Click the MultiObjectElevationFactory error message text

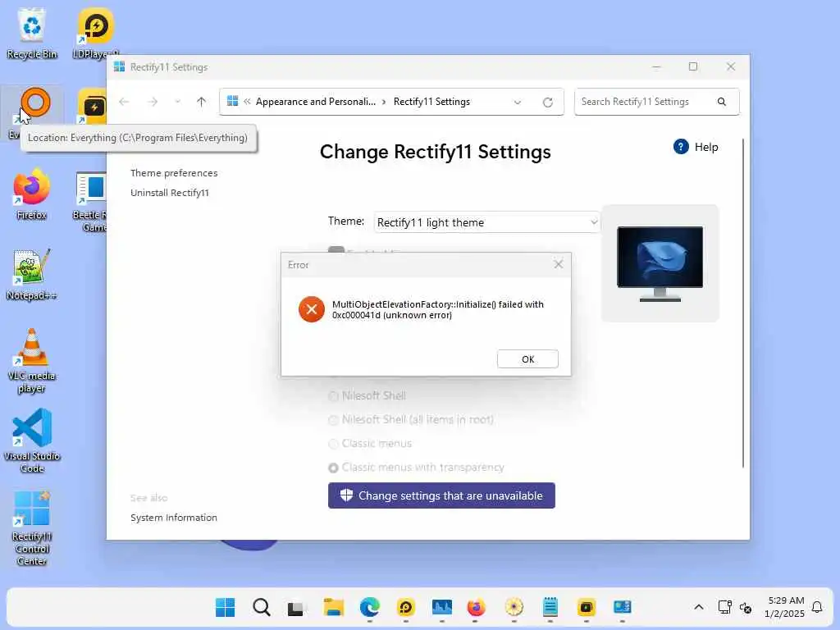click(x=438, y=309)
